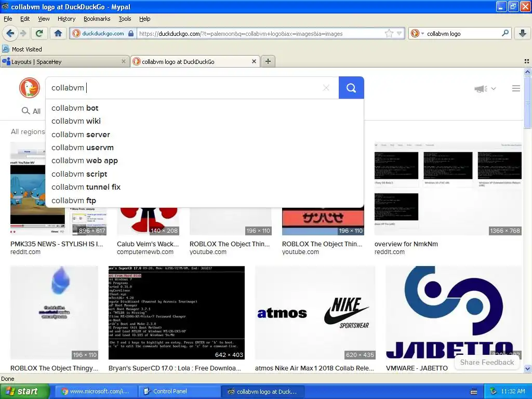Viewport: 532px width, 399px height.
Task: Open the Help menu
Action: click(x=144, y=19)
